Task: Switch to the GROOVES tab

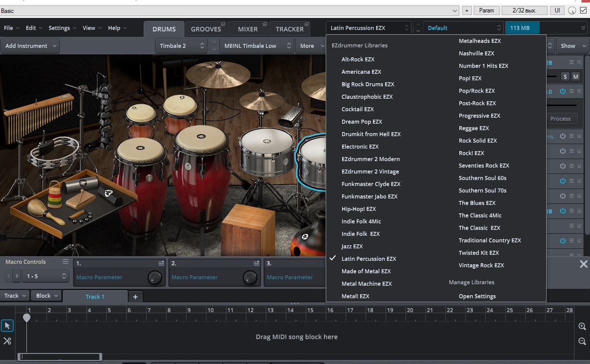Action: [x=205, y=29]
